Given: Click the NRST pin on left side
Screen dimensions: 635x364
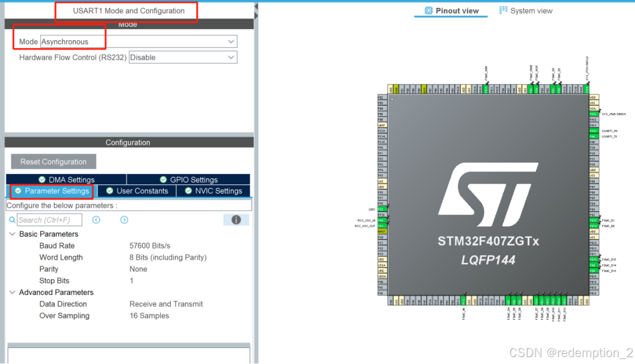Looking at the screenshot, I should click(382, 231).
